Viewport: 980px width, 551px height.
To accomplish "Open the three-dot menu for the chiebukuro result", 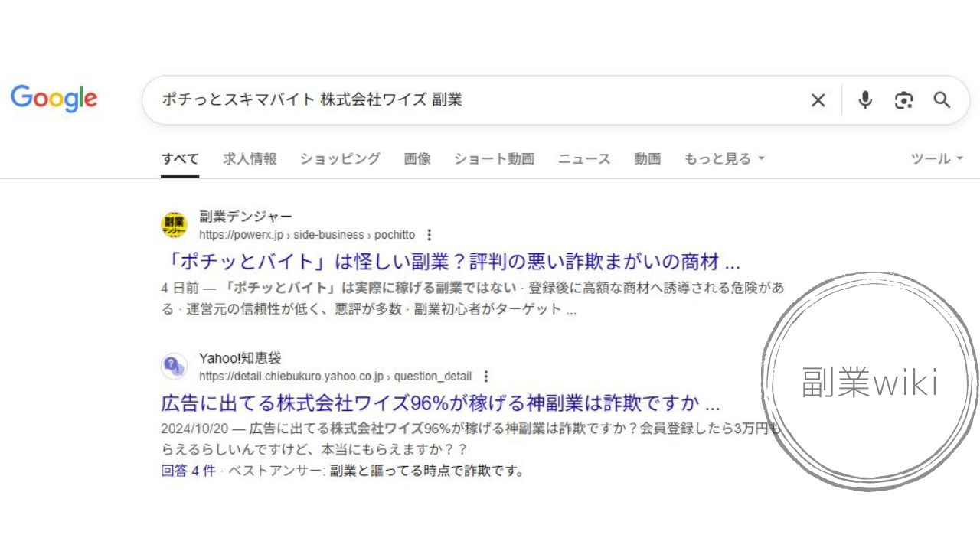I will (485, 377).
